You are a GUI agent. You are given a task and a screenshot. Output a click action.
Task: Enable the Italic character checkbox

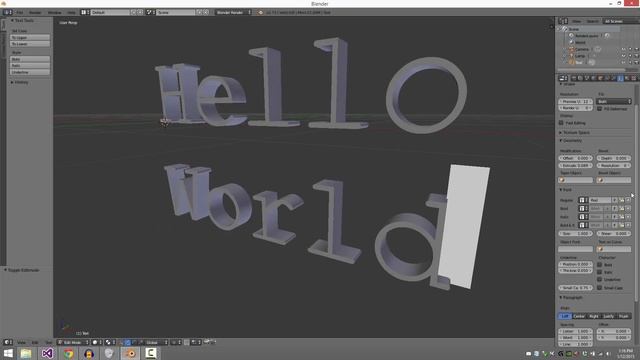coord(600,272)
